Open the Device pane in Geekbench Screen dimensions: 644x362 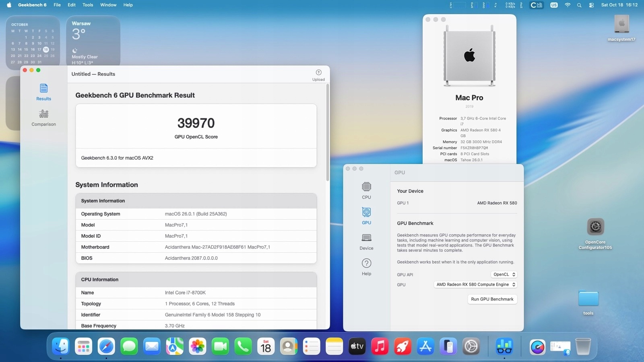point(366,242)
